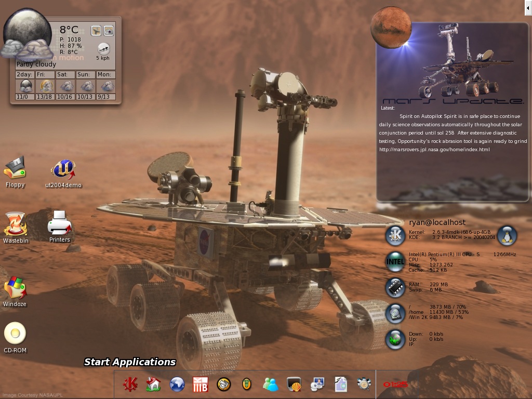Click the satellite map button in weather widget
This screenshot has width=532, height=399.
click(x=96, y=31)
